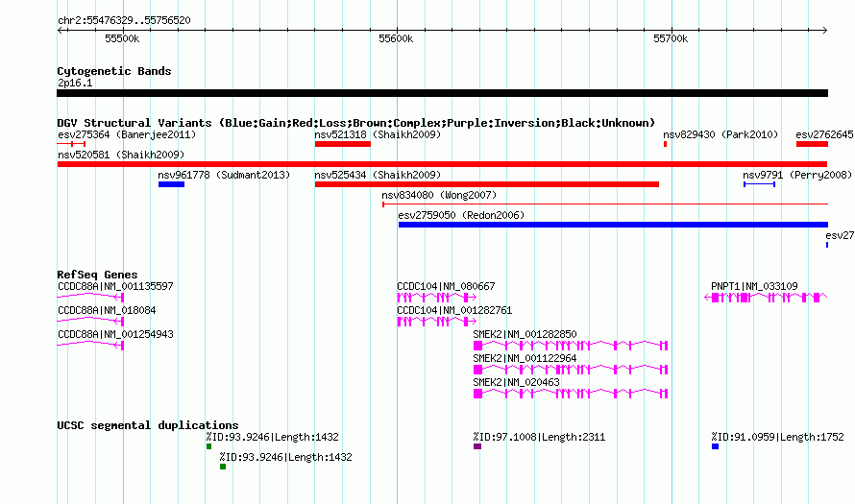Click the blue nsv961778 gain bar
The image size is (855, 504).
[x=171, y=184]
